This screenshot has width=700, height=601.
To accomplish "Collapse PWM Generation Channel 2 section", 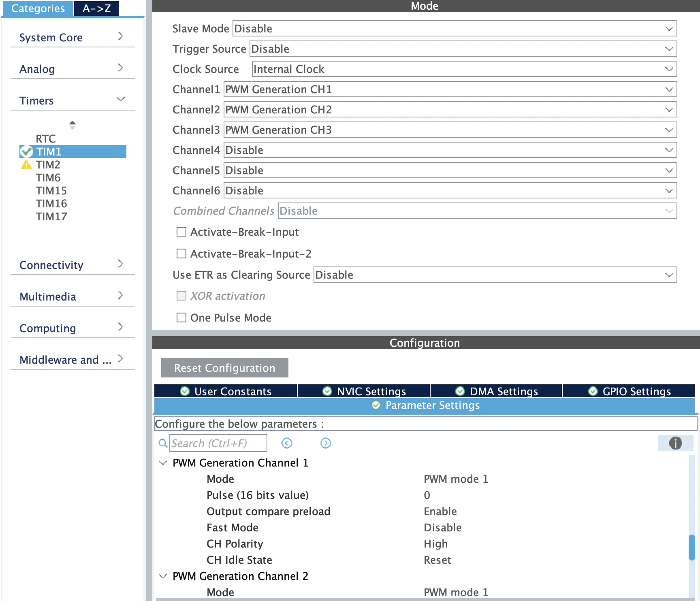I will point(163,576).
